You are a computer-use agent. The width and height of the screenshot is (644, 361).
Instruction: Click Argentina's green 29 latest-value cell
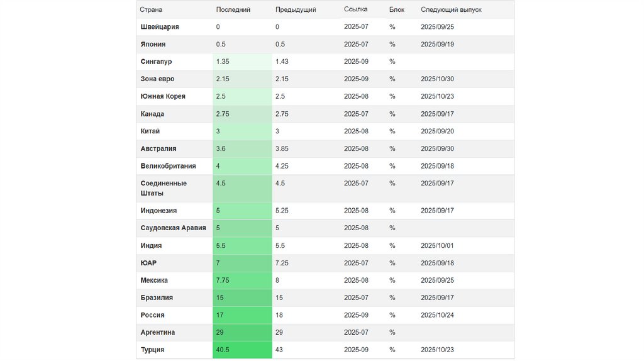(x=242, y=332)
